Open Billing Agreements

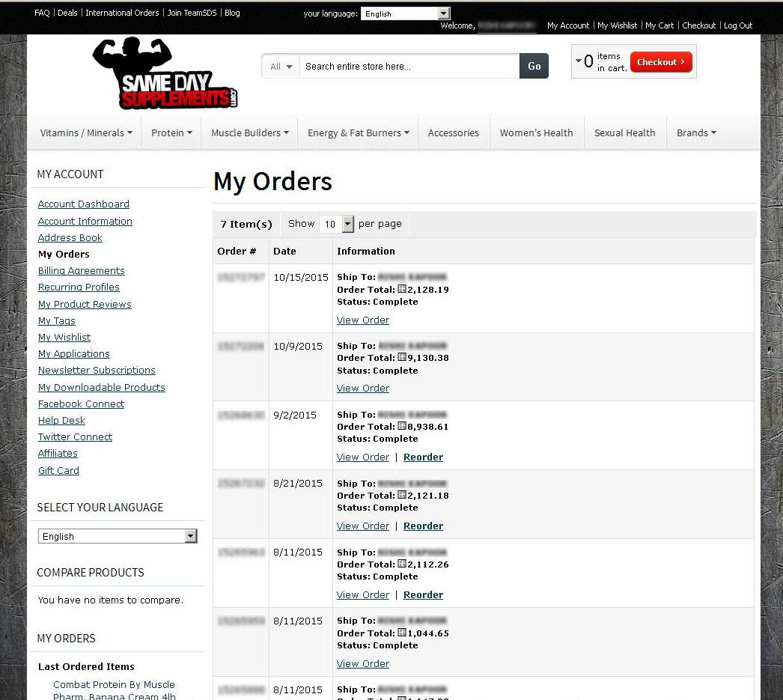pyautogui.click(x=82, y=270)
